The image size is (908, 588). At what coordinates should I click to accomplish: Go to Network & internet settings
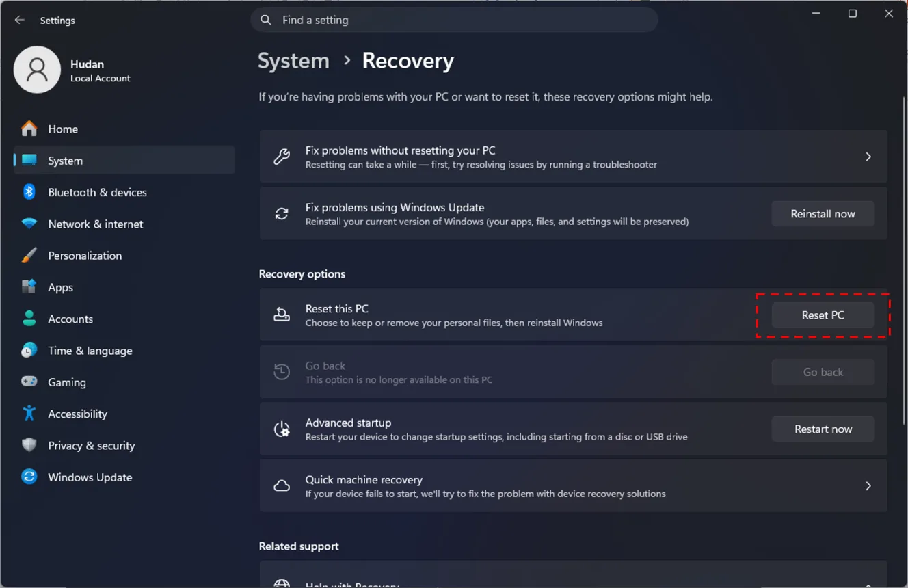124,224
